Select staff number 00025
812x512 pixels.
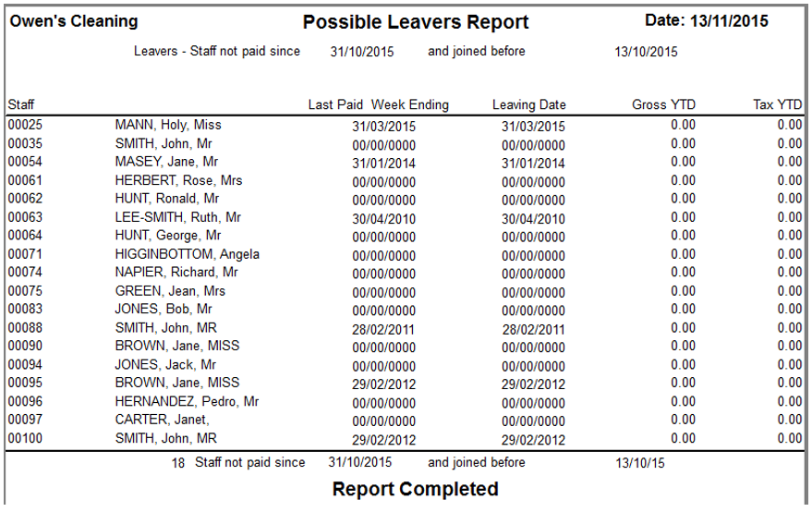pos(25,125)
